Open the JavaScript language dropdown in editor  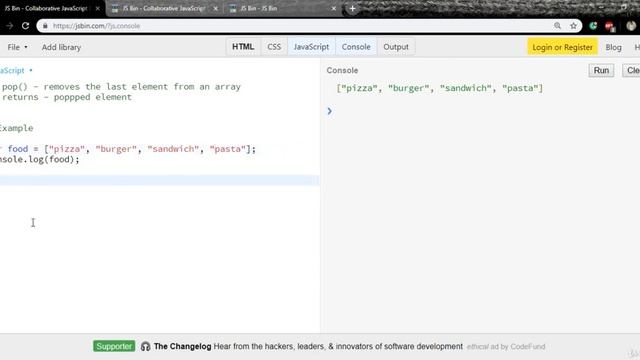[x=16, y=71]
